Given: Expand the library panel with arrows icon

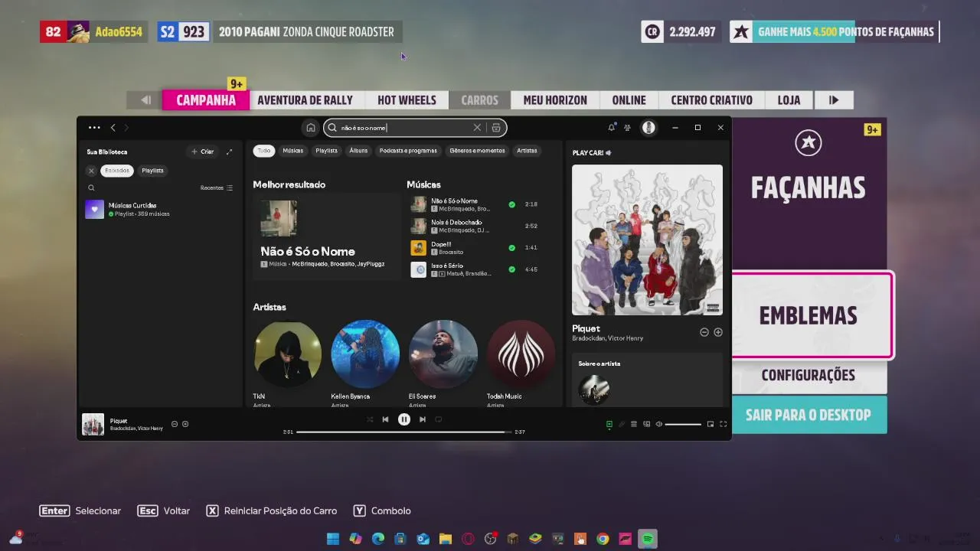Looking at the screenshot, I should [229, 152].
